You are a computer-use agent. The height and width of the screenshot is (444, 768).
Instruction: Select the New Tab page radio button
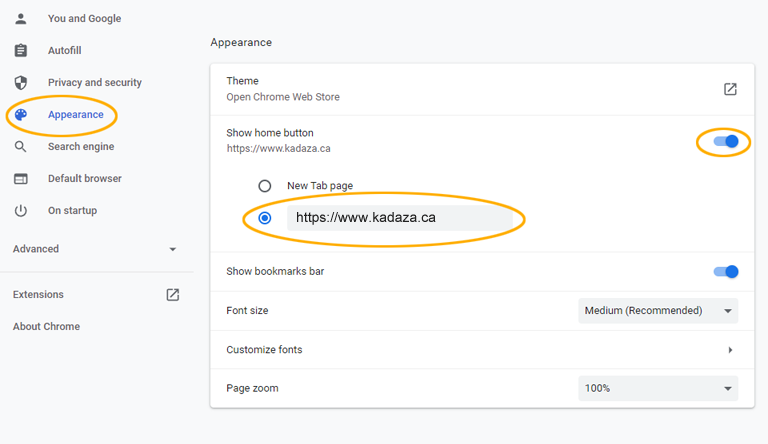[264, 186]
